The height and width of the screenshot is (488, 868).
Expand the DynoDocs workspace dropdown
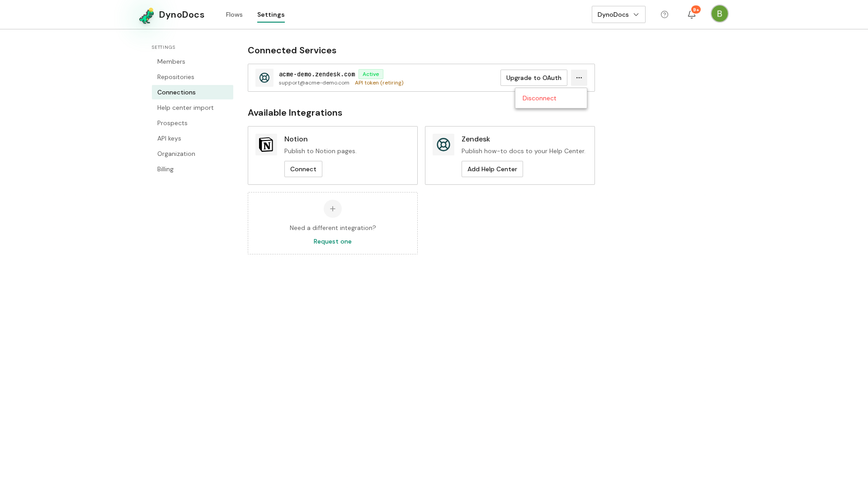618,14
